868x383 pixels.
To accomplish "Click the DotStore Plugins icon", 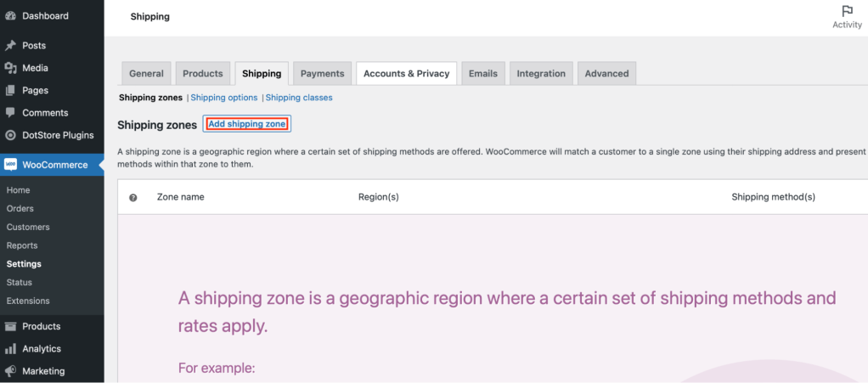I will click(10, 135).
